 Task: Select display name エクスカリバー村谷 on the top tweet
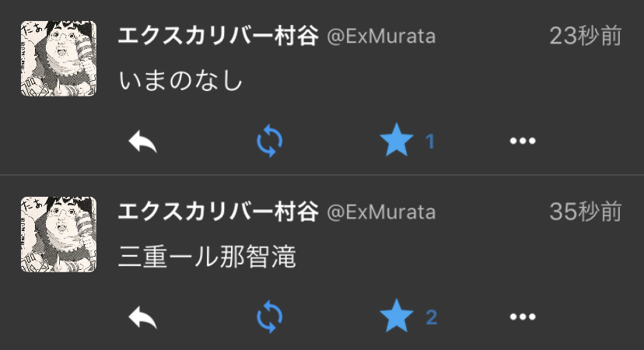[218, 35]
